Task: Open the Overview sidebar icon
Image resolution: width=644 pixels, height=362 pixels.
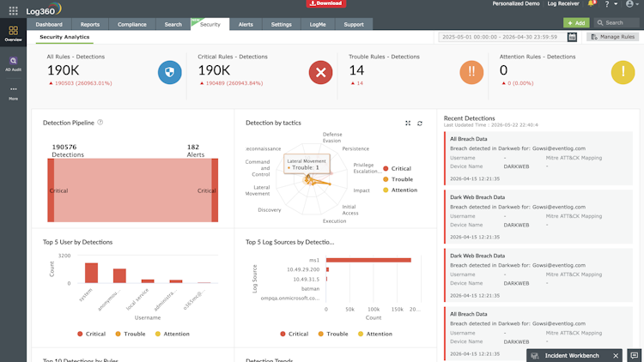Action: (x=13, y=33)
